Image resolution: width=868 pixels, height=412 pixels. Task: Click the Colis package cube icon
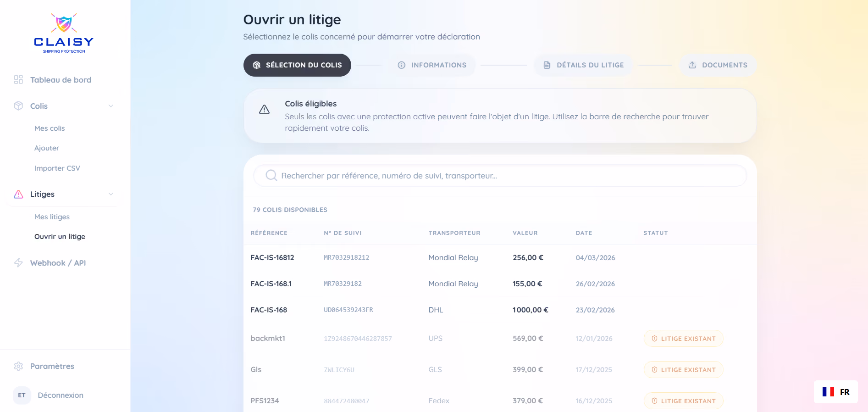point(18,106)
